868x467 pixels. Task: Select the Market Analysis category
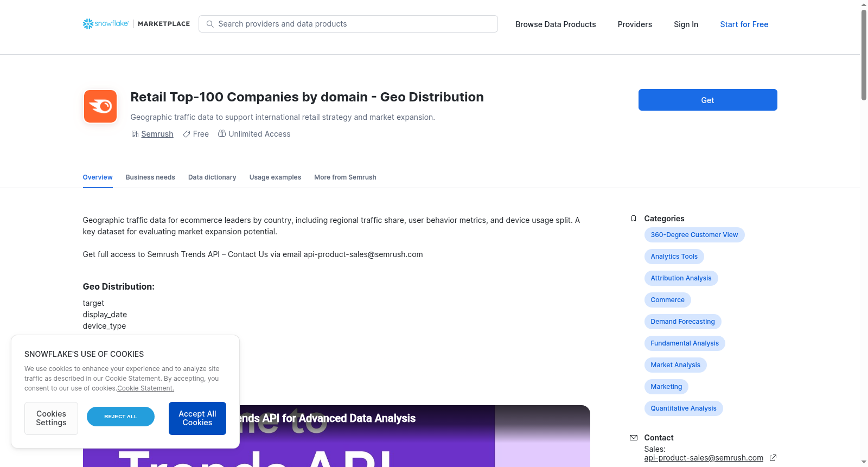[675, 365]
